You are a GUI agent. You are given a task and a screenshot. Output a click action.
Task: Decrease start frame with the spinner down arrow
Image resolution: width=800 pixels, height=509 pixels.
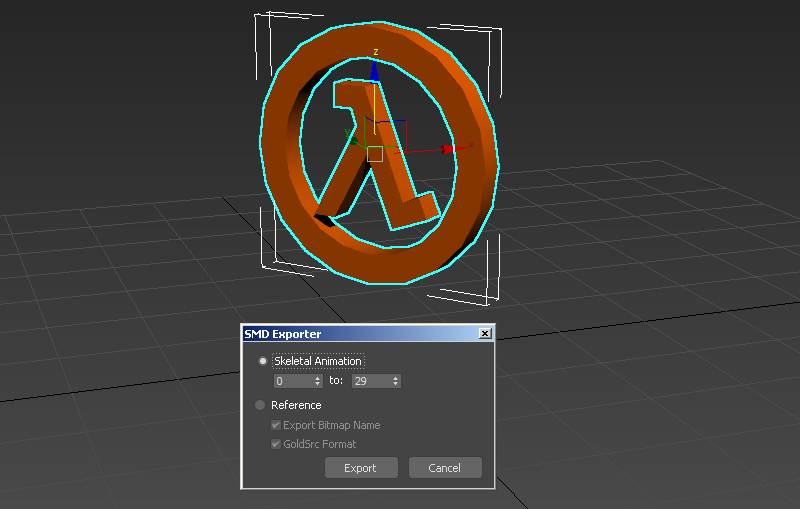[x=318, y=384]
